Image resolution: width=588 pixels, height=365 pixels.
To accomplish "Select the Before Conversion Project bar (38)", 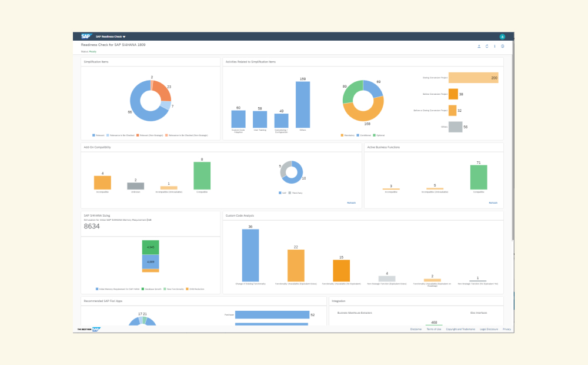I will 453,94.
